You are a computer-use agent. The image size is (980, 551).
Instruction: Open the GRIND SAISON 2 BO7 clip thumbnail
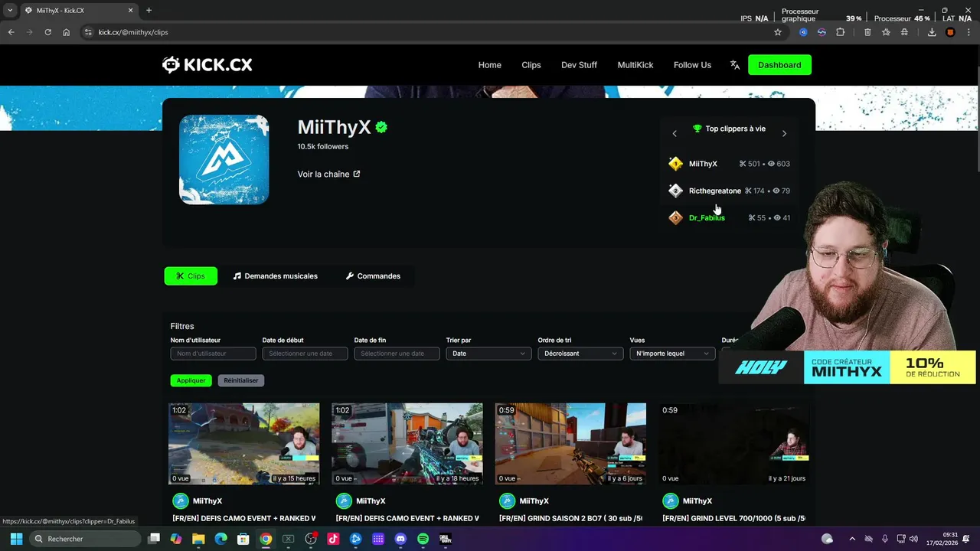click(570, 444)
